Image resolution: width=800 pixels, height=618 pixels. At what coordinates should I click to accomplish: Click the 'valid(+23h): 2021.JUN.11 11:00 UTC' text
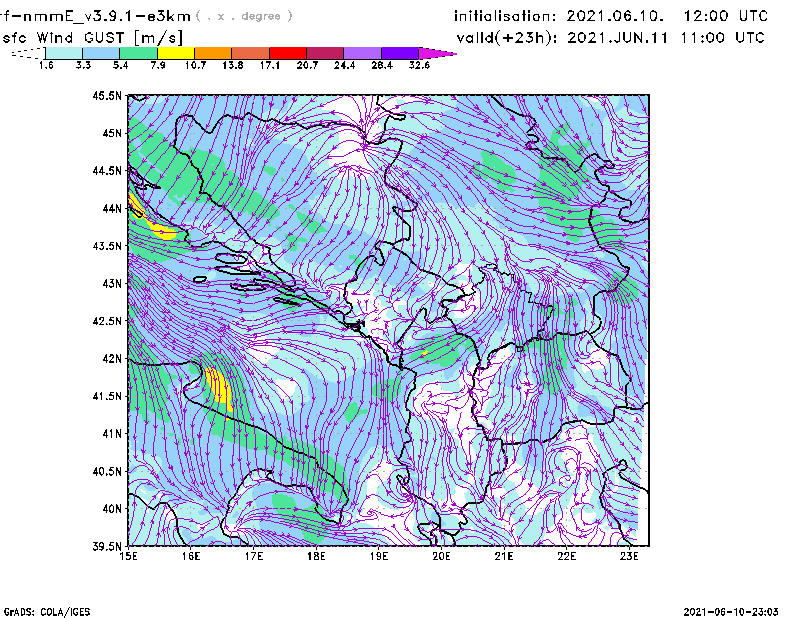pos(611,38)
